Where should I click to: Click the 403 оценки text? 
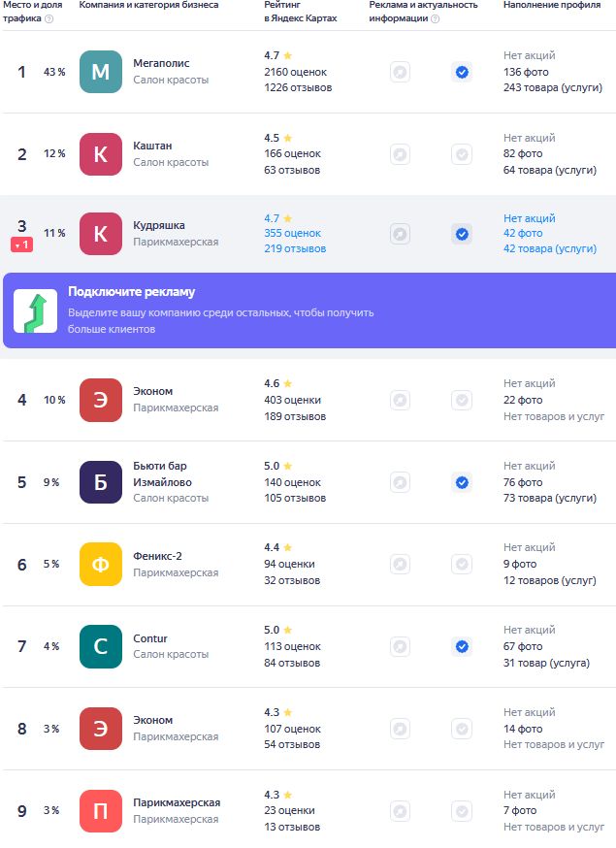293,400
